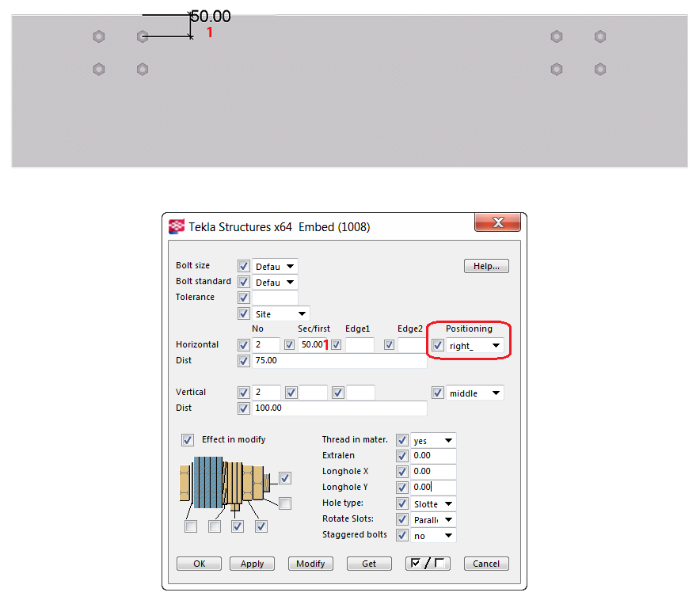
Task: Check the topmost bolt part checkbox beside the diagram
Action: [284, 478]
